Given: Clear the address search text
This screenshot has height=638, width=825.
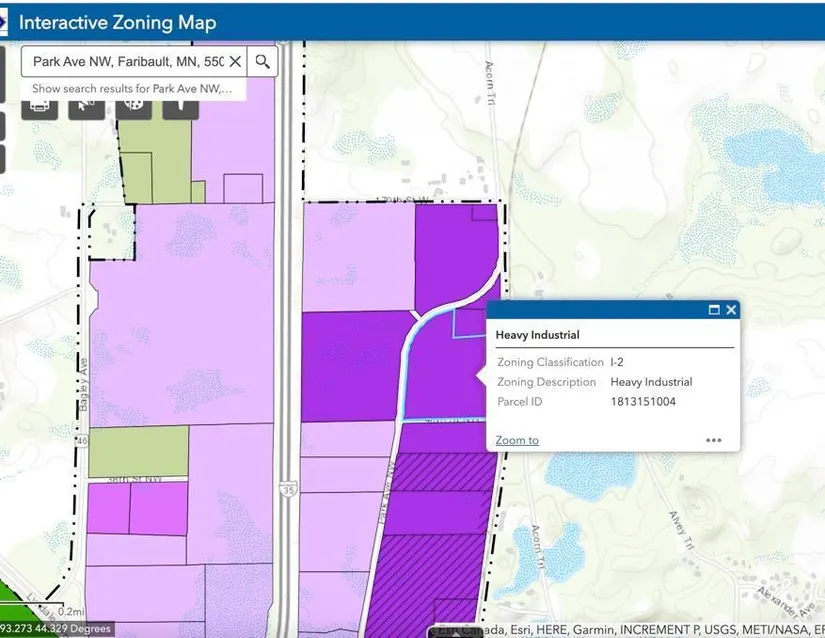Looking at the screenshot, I should click(x=235, y=62).
